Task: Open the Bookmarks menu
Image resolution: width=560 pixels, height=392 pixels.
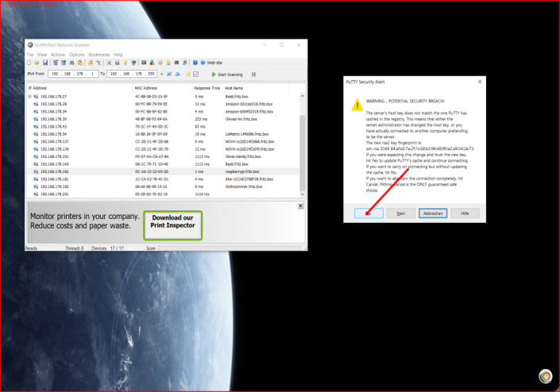Action: [98, 55]
